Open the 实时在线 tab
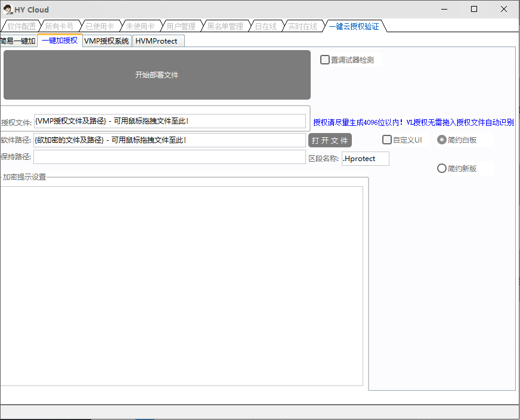The height and width of the screenshot is (420, 520). [x=302, y=26]
